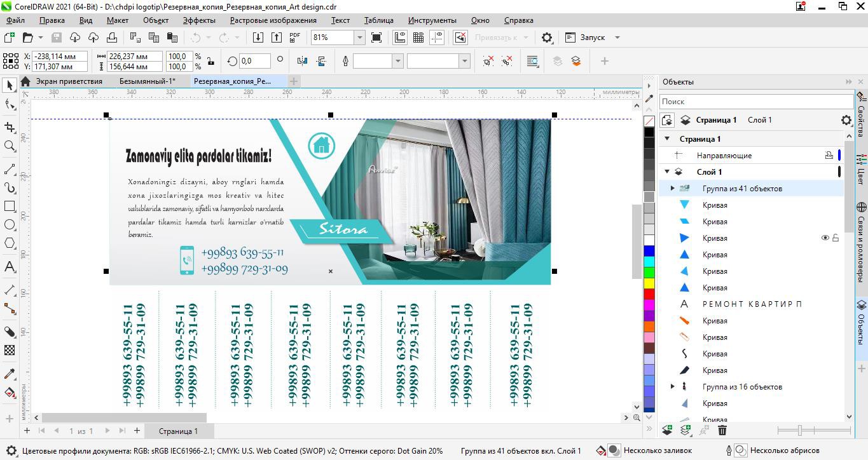
Task: Open the Эффекты menu
Action: [199, 20]
